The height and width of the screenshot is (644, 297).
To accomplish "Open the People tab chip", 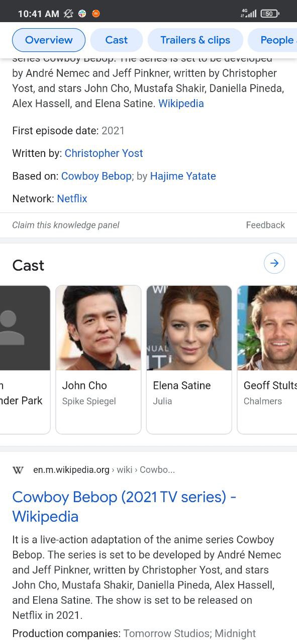I will 273,40.
